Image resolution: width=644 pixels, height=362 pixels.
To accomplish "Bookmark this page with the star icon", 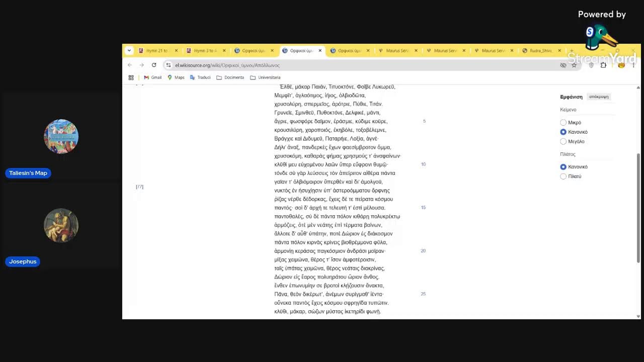I will point(574,65).
